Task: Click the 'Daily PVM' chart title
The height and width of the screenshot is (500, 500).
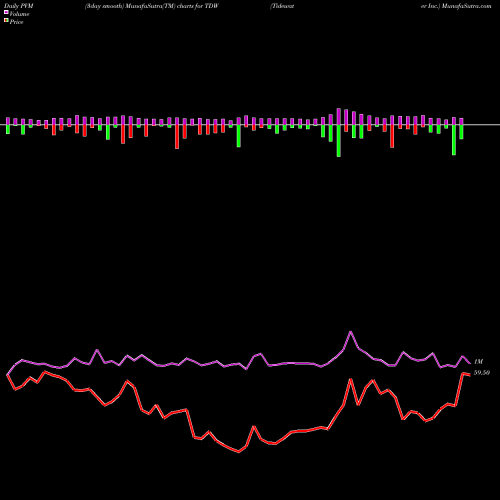Action: (x=19, y=6)
